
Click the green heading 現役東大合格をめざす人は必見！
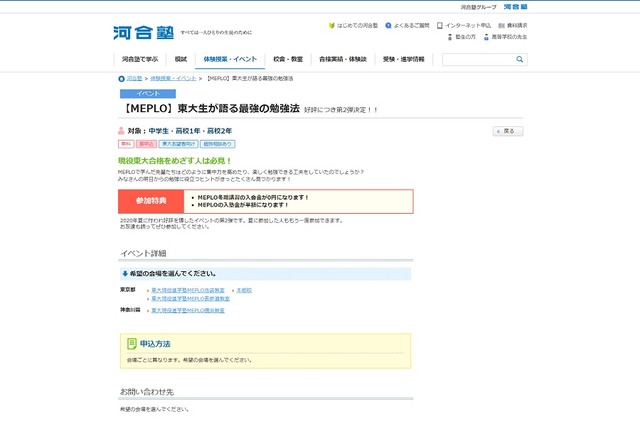pos(175,161)
